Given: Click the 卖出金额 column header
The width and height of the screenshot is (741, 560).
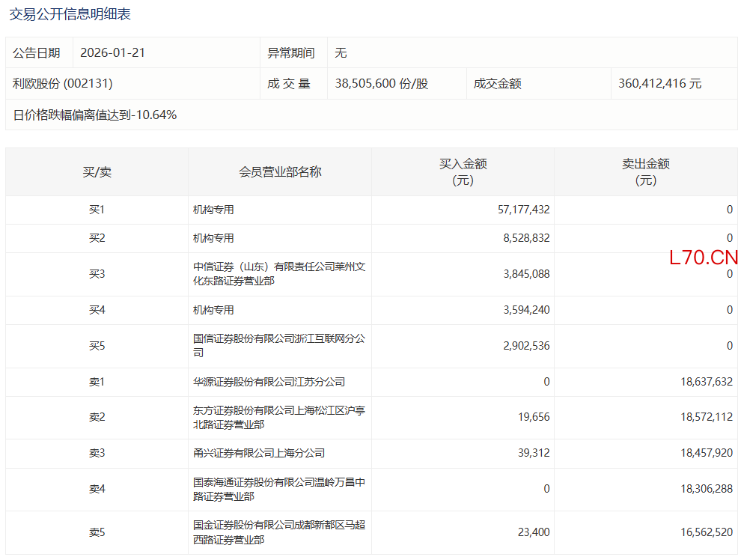Looking at the screenshot, I should coord(645,172).
